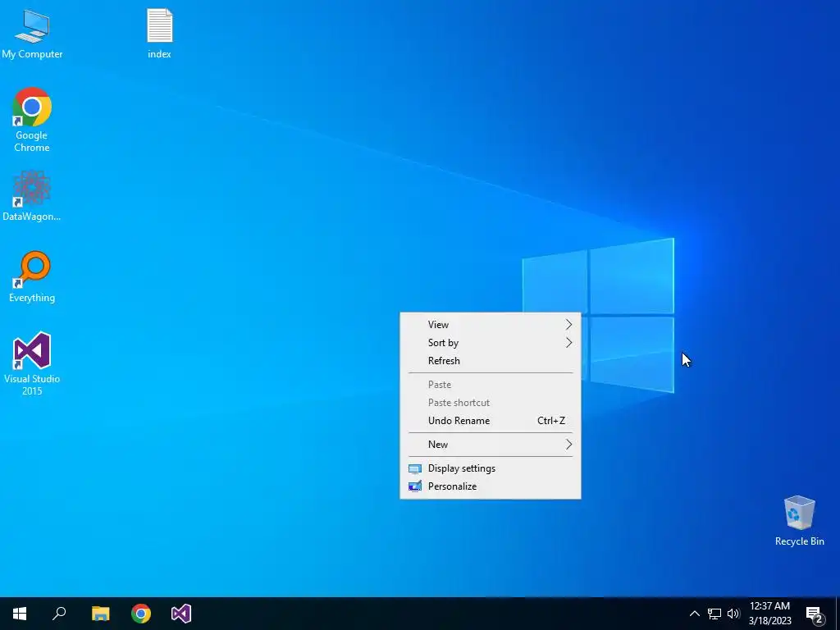The width and height of the screenshot is (840, 630).
Task: Click the Display settings monitor icon
Action: [x=414, y=468]
